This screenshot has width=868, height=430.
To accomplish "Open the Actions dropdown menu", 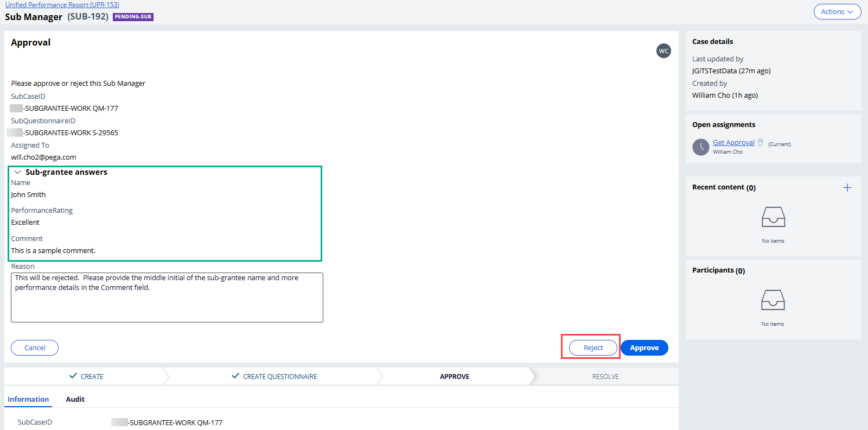I will tap(837, 12).
